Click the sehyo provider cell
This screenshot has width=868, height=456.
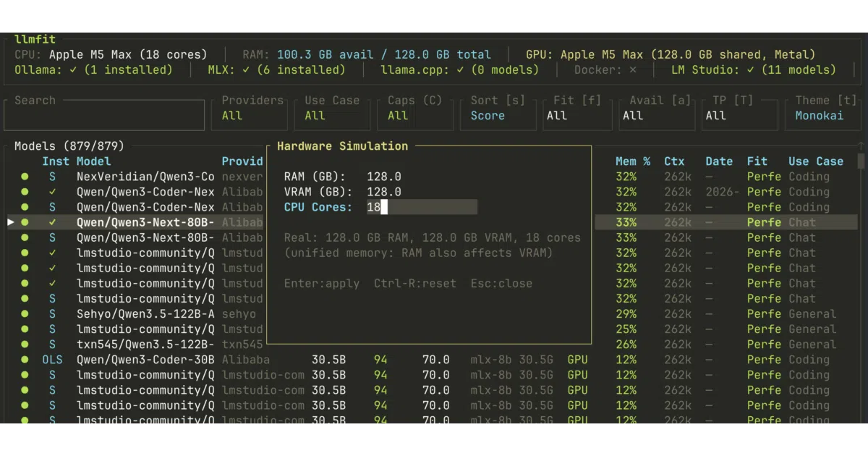click(239, 313)
